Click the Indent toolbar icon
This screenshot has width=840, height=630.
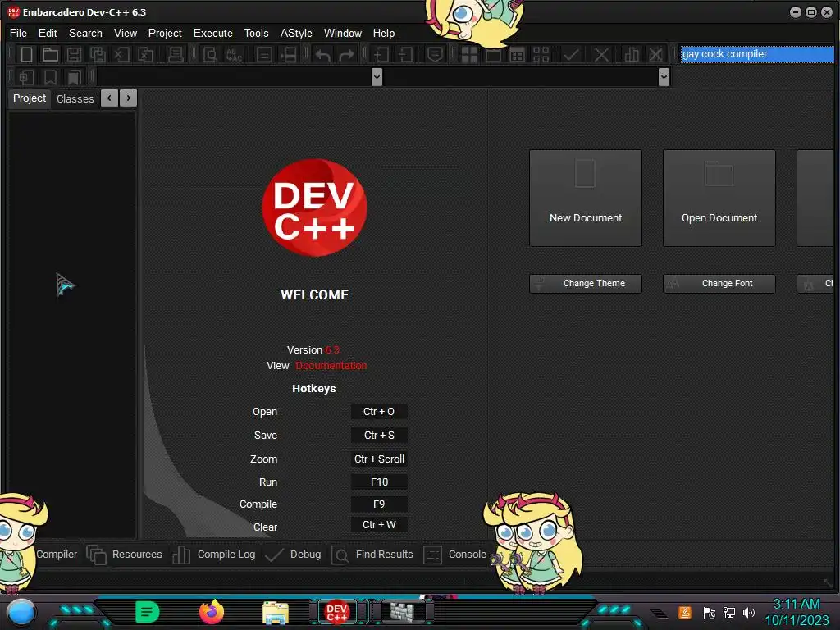point(381,55)
